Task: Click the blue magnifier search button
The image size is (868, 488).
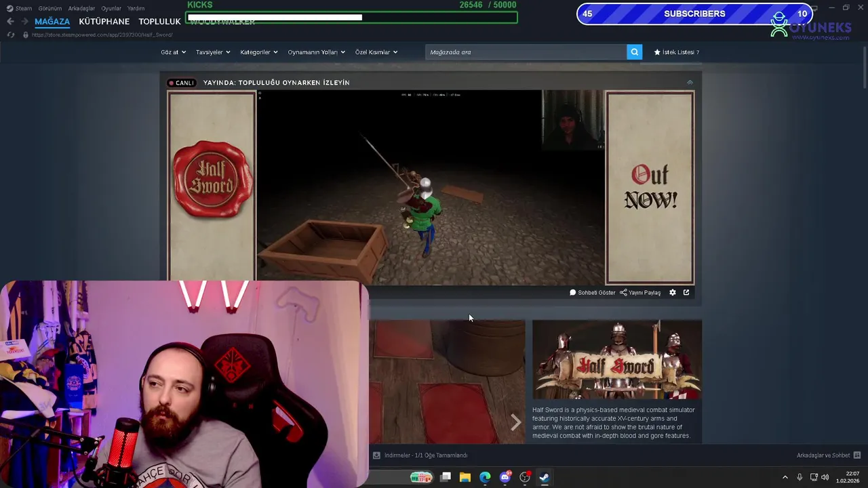Action: click(635, 52)
